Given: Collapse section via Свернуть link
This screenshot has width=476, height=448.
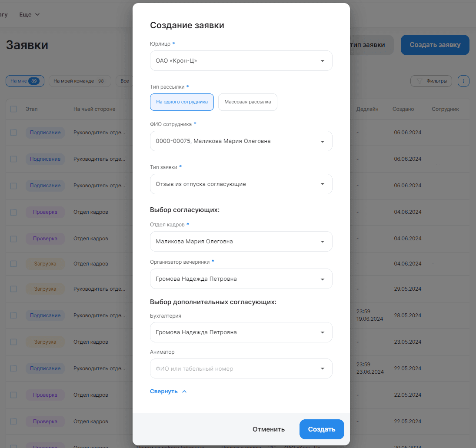Looking at the screenshot, I should click(x=164, y=392).
